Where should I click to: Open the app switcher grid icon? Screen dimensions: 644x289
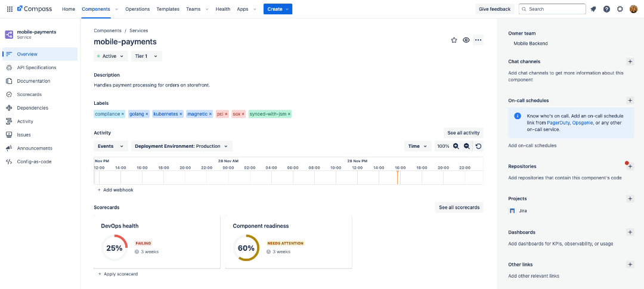[x=10, y=9]
